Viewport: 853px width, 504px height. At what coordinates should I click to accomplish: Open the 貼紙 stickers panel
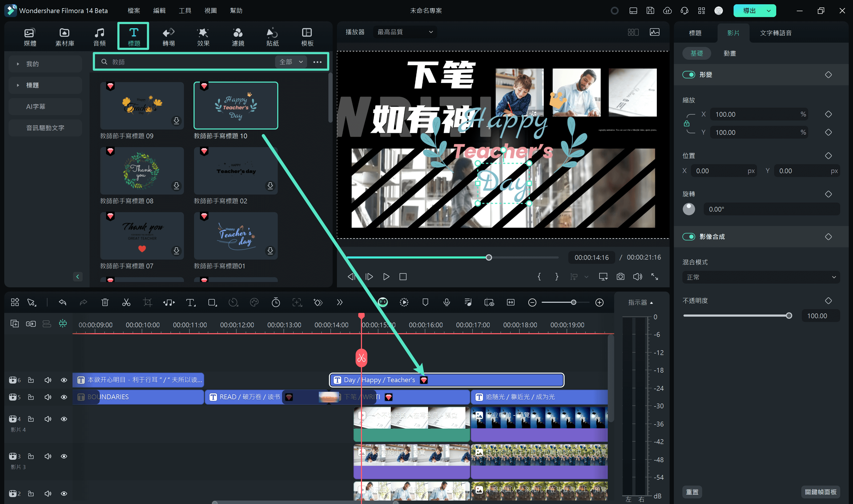click(x=272, y=37)
